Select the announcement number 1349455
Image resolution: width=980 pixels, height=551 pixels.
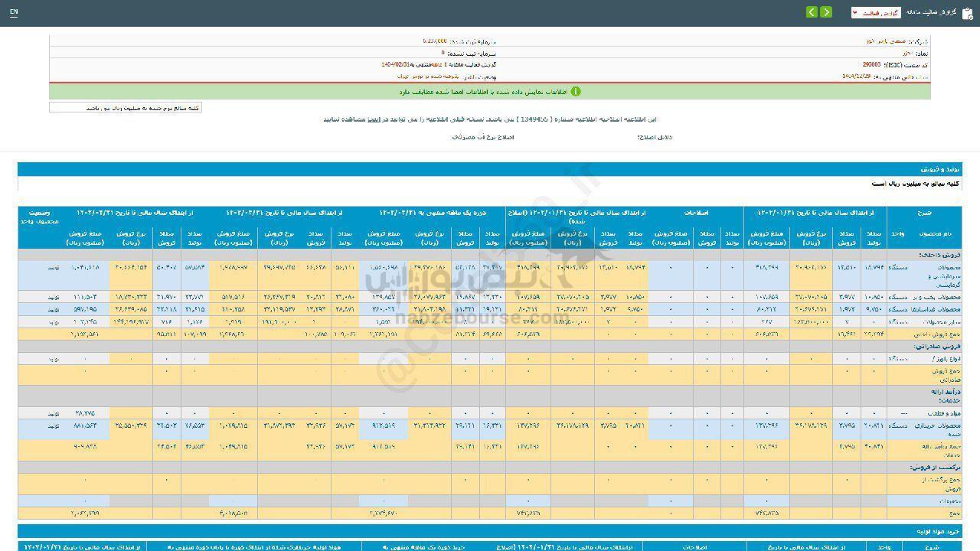coord(533,119)
